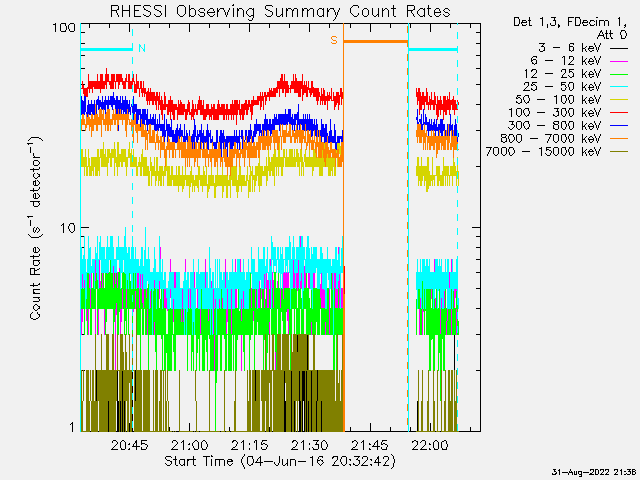Screen dimensions: 640x480
Task: Click the orange horizontal SAA interval bar
Action: click(x=376, y=41)
